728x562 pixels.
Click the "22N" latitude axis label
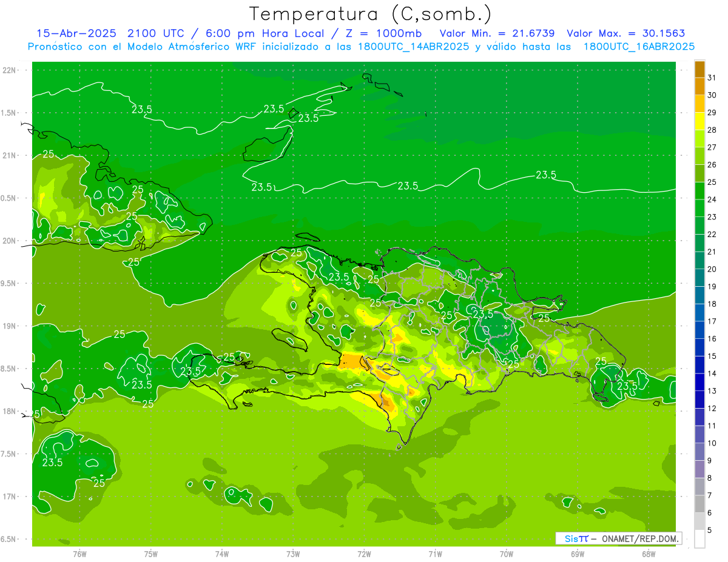point(9,70)
